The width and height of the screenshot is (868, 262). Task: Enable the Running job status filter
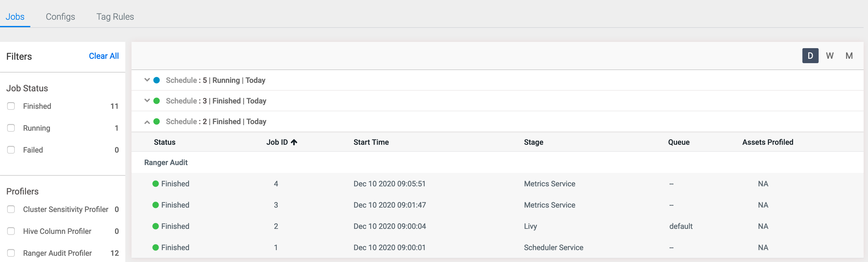[x=11, y=128]
